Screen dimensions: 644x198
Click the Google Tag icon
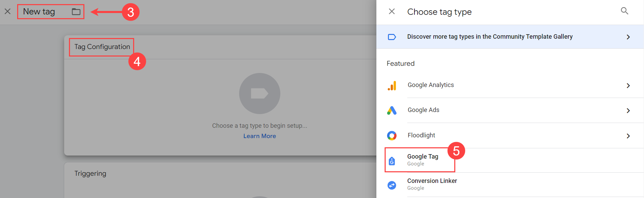click(392, 161)
